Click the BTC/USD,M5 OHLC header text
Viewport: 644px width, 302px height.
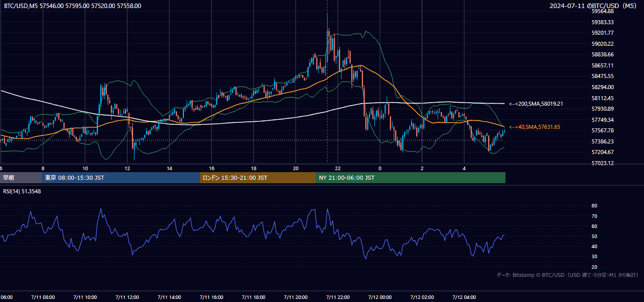point(73,6)
